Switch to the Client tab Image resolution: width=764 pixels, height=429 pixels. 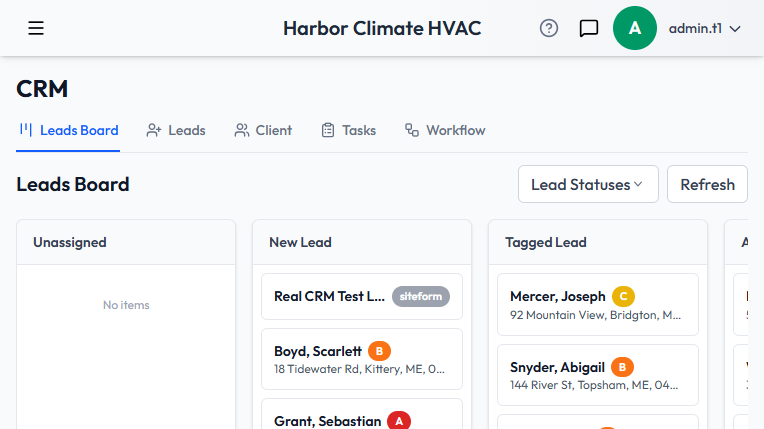263,130
